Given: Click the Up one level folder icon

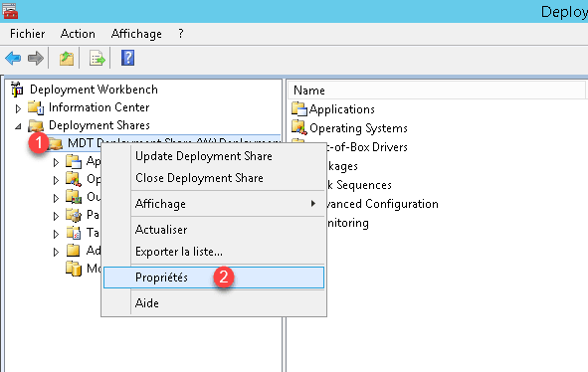Looking at the screenshot, I should 67,58.
